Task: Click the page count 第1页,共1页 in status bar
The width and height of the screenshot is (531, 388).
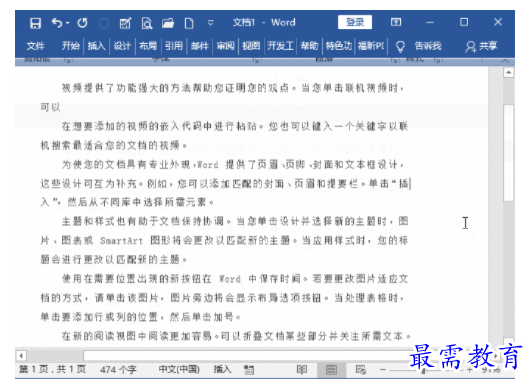Action: click(x=52, y=369)
